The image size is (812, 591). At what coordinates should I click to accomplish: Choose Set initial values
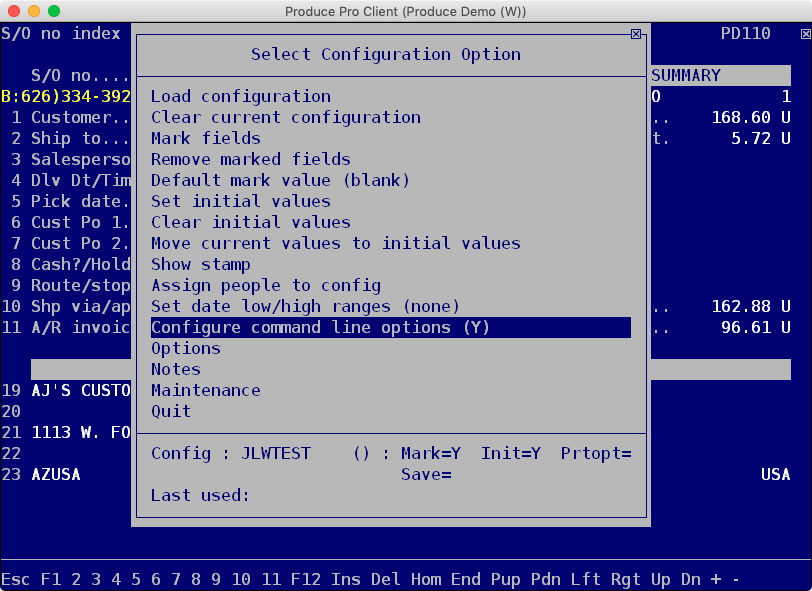click(241, 201)
